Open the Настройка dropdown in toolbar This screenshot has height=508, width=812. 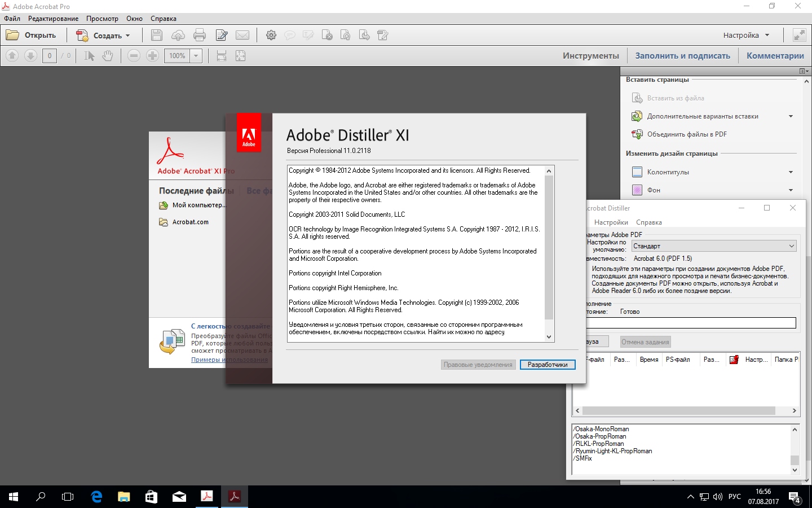tap(746, 35)
